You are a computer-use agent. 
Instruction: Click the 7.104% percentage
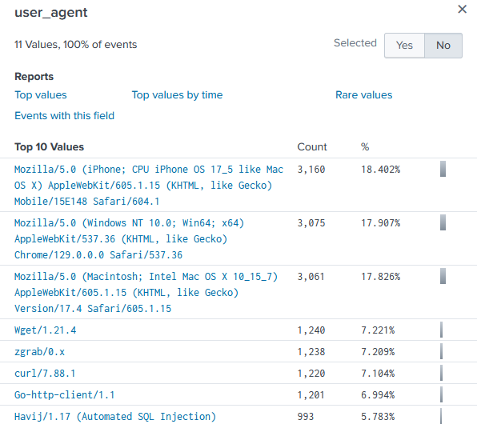[x=378, y=373]
